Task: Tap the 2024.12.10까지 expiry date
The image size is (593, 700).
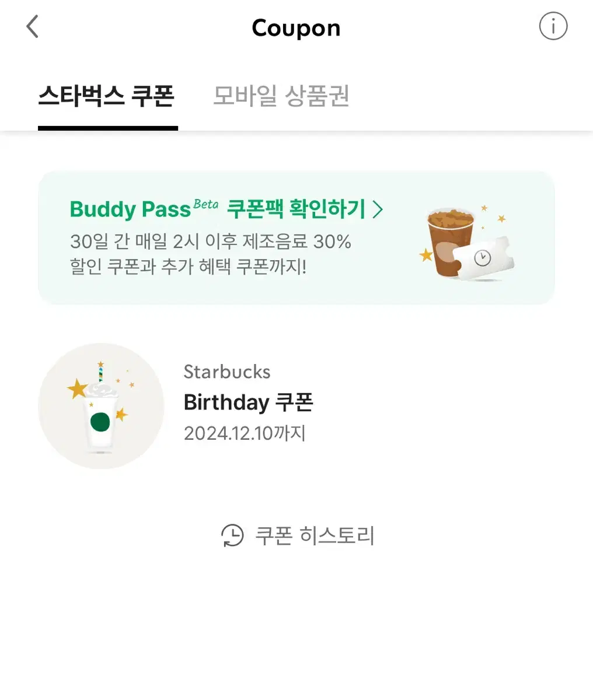Action: (x=245, y=433)
